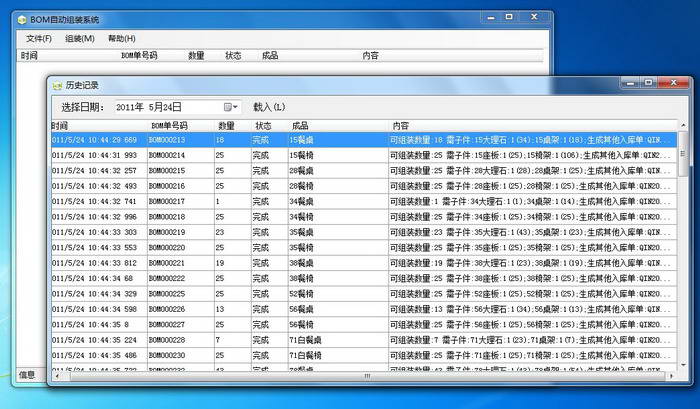Click the 历史记录 window icon
This screenshot has height=409, width=700.
57,85
